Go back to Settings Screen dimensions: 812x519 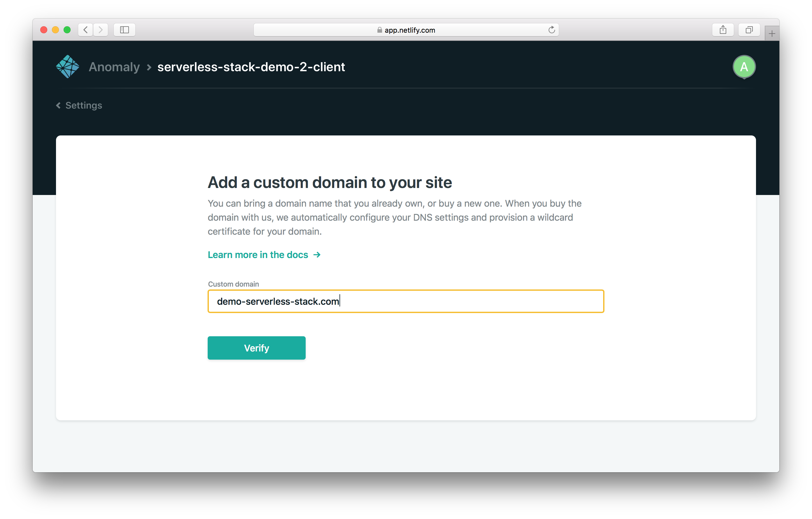[79, 105]
